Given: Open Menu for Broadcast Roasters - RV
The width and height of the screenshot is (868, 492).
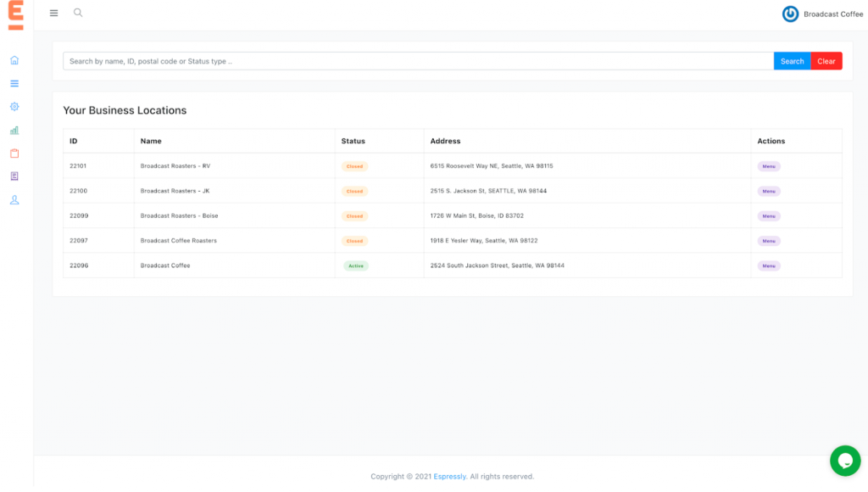Looking at the screenshot, I should [x=769, y=166].
